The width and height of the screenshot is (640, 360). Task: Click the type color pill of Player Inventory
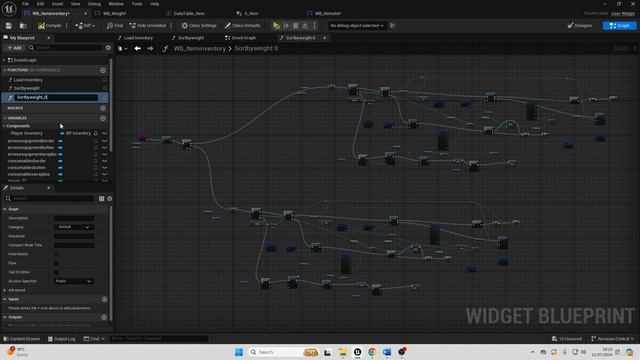[x=62, y=133]
